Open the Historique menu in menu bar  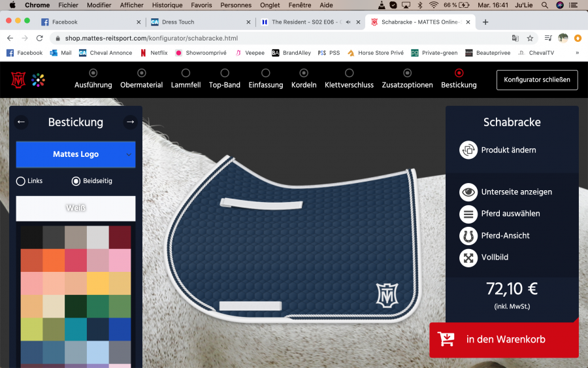pos(167,5)
